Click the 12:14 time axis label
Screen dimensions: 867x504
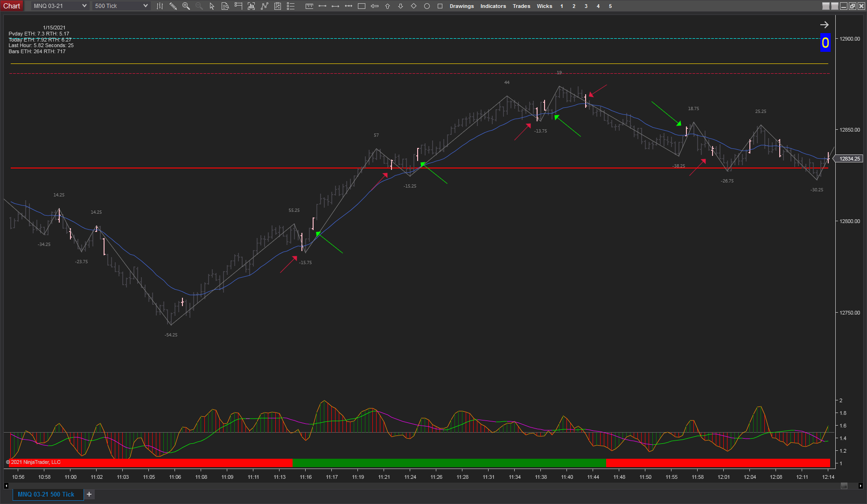pos(828,477)
